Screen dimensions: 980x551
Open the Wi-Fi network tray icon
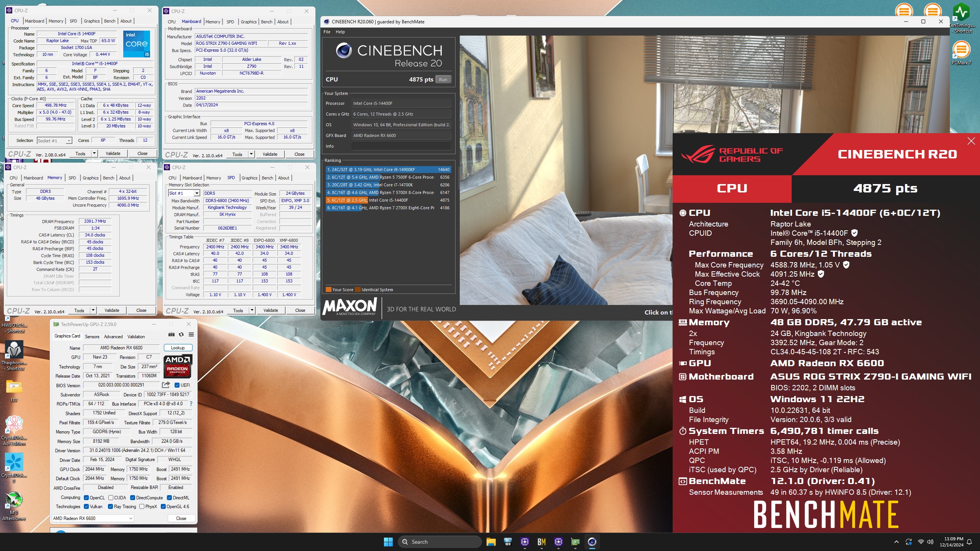click(x=921, y=541)
